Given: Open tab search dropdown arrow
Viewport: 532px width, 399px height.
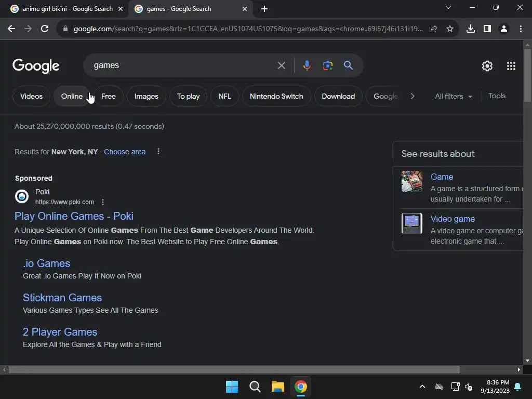Looking at the screenshot, I should pyautogui.click(x=448, y=7).
